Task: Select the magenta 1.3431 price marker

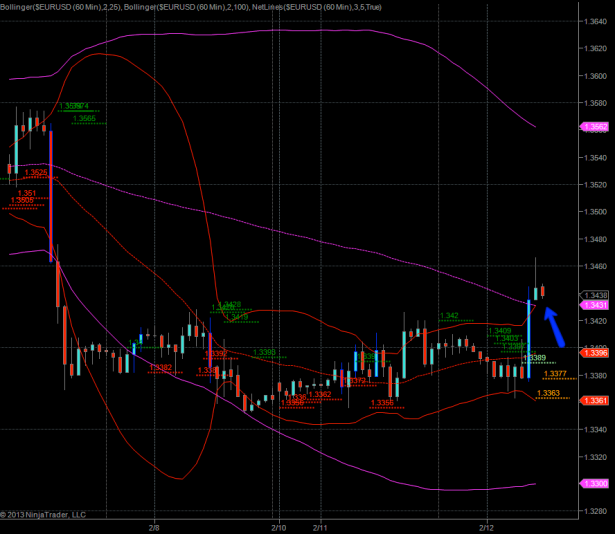Action: coord(595,304)
